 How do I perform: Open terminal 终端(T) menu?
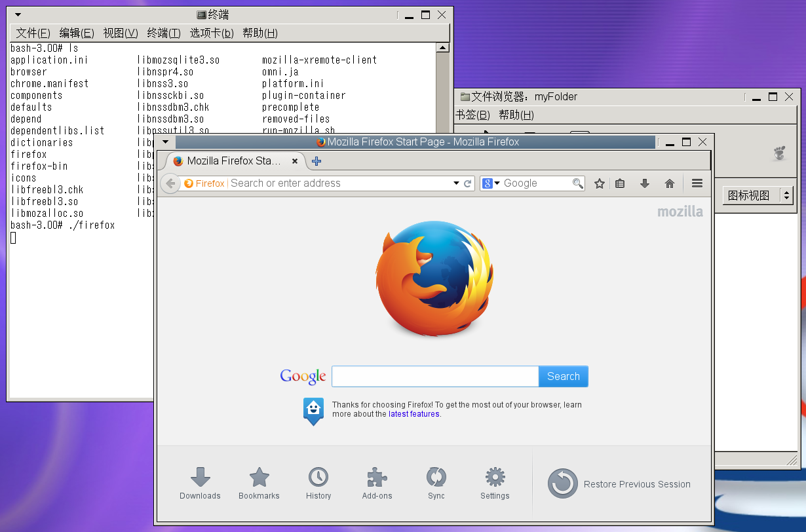(x=164, y=33)
